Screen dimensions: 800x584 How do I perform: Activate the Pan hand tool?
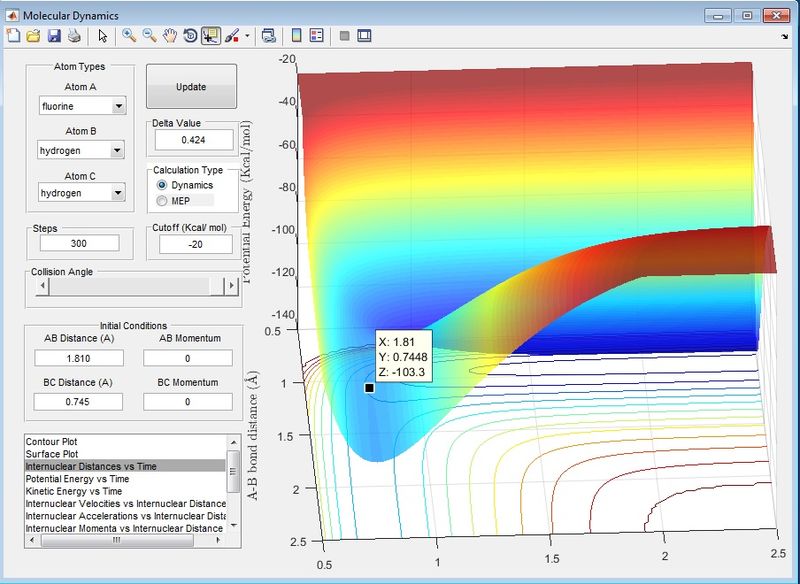170,36
